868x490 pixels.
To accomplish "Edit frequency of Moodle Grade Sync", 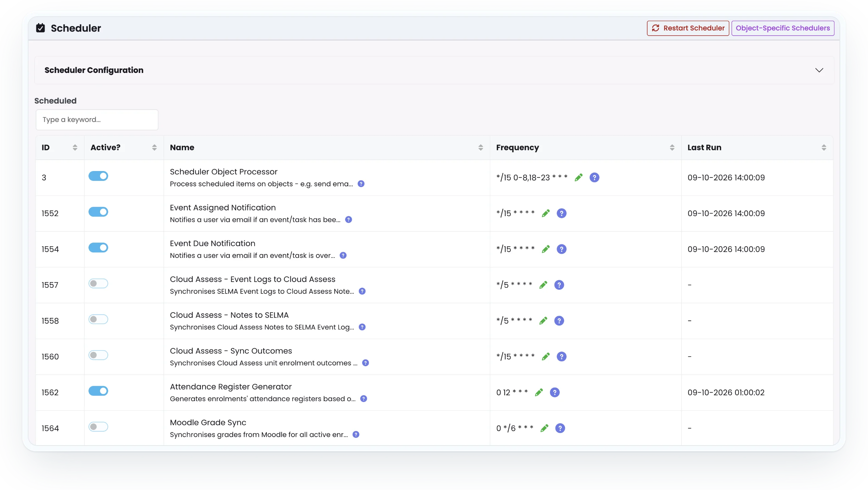I will click(544, 428).
